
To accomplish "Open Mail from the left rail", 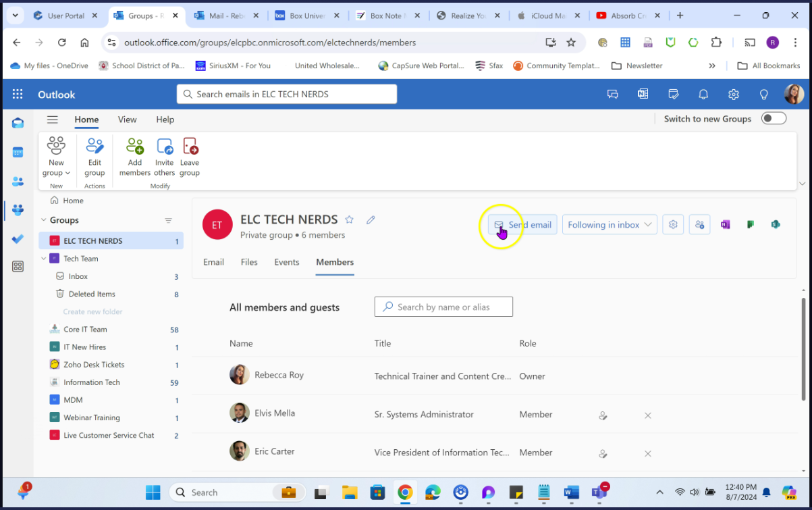I will [x=18, y=123].
